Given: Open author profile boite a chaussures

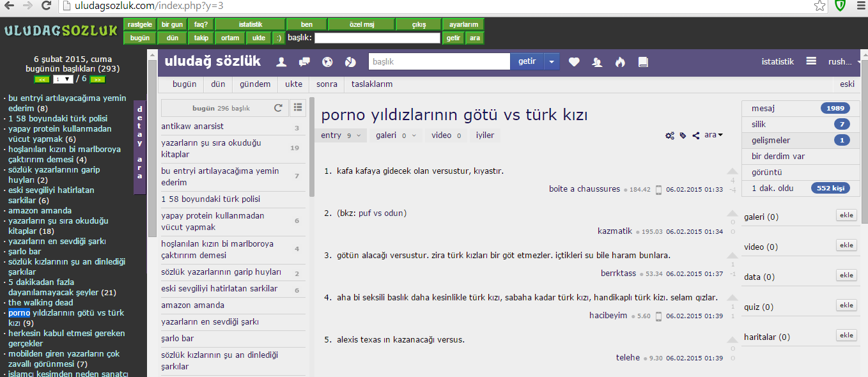Looking at the screenshot, I should [x=584, y=189].
